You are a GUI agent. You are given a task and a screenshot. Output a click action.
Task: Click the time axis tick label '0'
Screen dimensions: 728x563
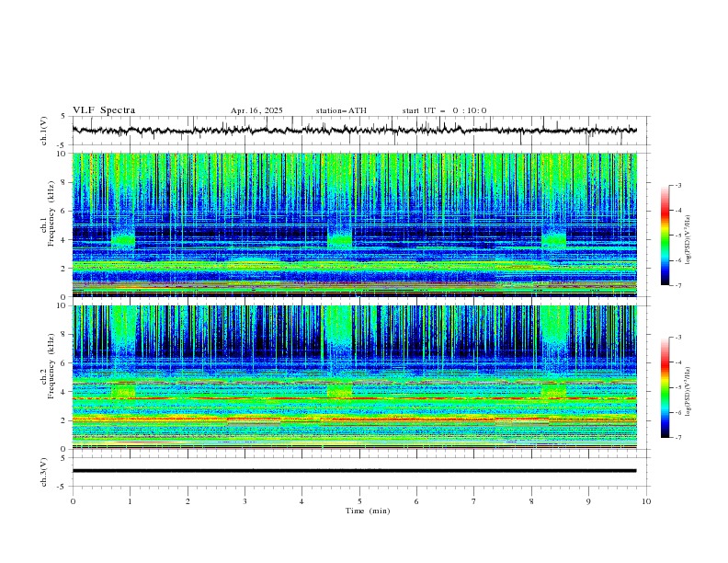point(73,501)
